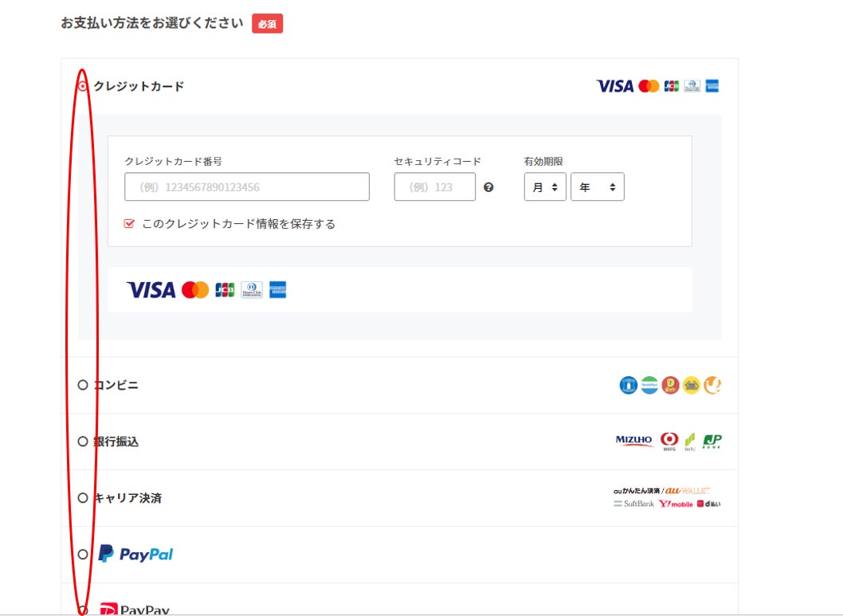Choose the キャリア決済 radio option
This screenshot has width=843, height=616.
pyautogui.click(x=83, y=498)
